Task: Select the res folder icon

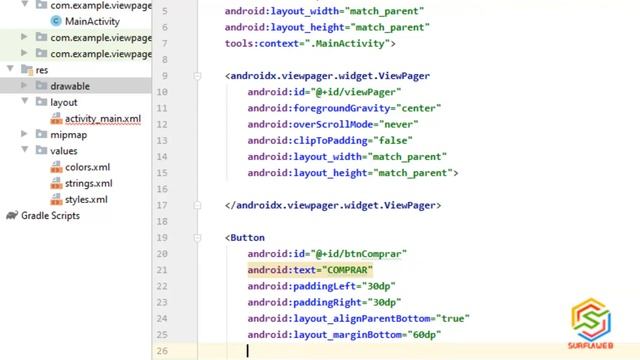Action: [27, 69]
